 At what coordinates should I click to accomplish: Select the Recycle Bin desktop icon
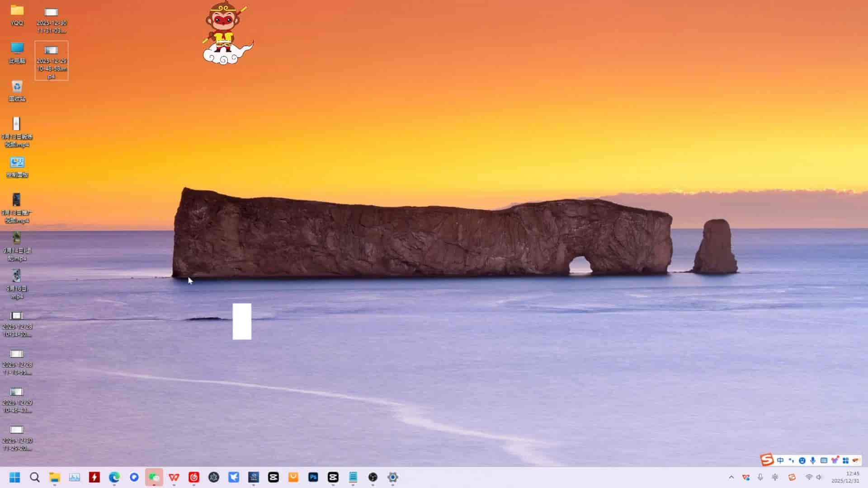click(17, 91)
